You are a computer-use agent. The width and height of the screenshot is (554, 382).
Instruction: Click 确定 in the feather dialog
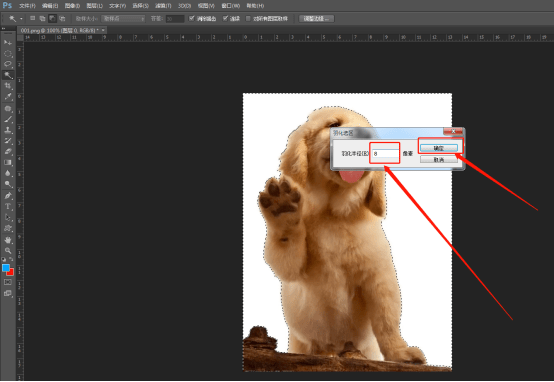click(x=439, y=148)
